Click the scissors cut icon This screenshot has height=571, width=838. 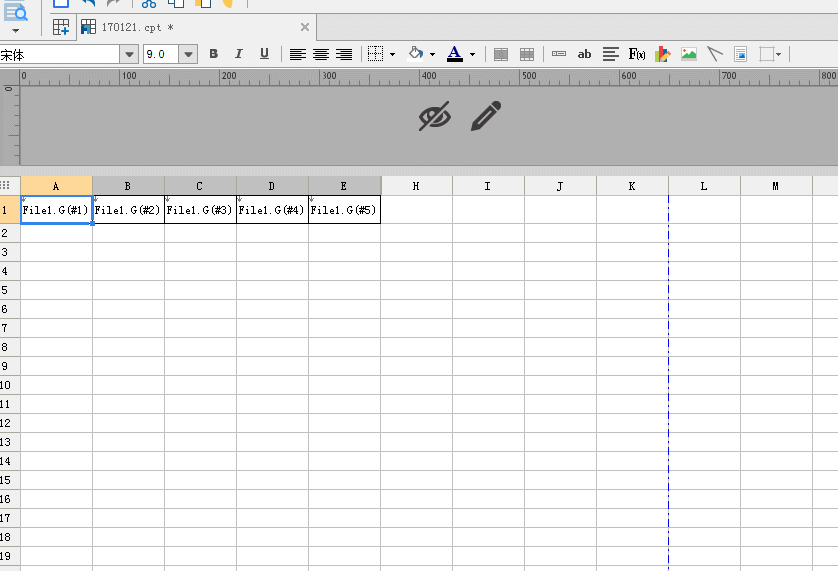[149, 4]
